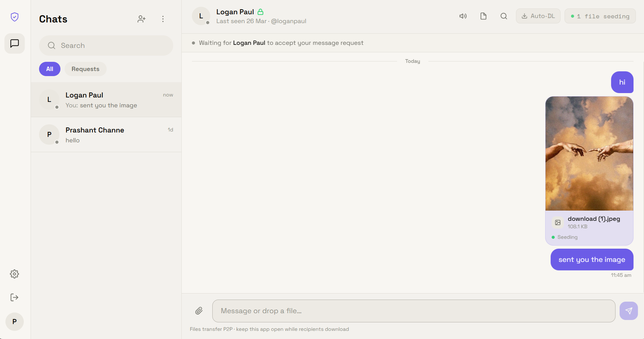Image resolution: width=644 pixels, height=339 pixels.
Task: Click the 11:45 am timestamp
Action: click(621, 275)
